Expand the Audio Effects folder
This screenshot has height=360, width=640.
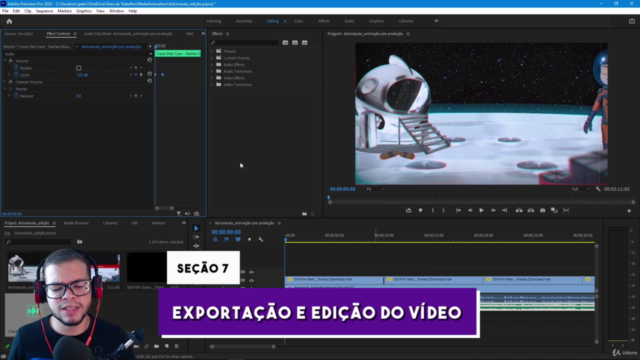[212, 64]
